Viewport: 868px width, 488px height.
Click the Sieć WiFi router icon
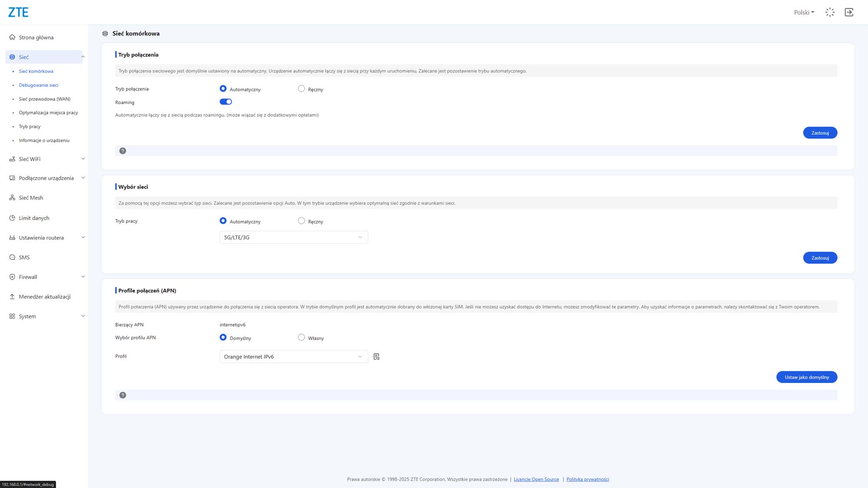click(12, 159)
